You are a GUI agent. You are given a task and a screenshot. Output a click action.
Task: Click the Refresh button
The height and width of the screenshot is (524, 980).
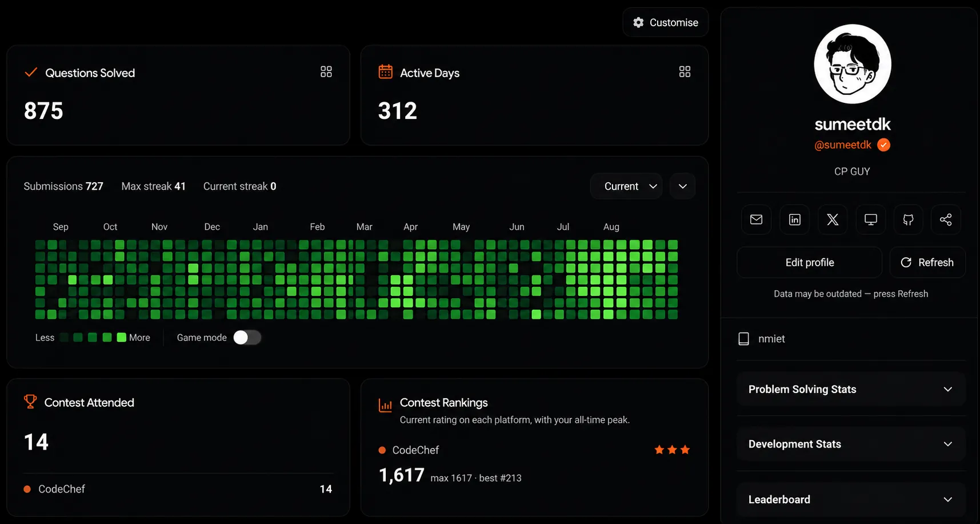click(927, 262)
